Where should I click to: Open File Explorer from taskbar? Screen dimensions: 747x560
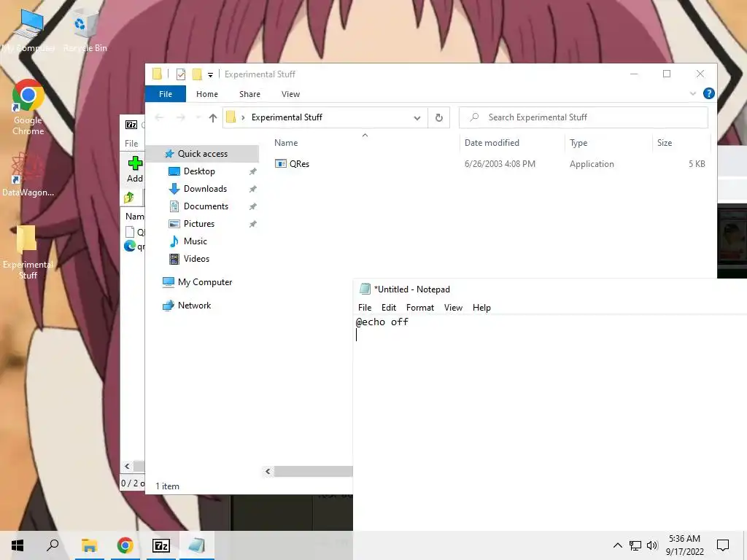coord(89,545)
